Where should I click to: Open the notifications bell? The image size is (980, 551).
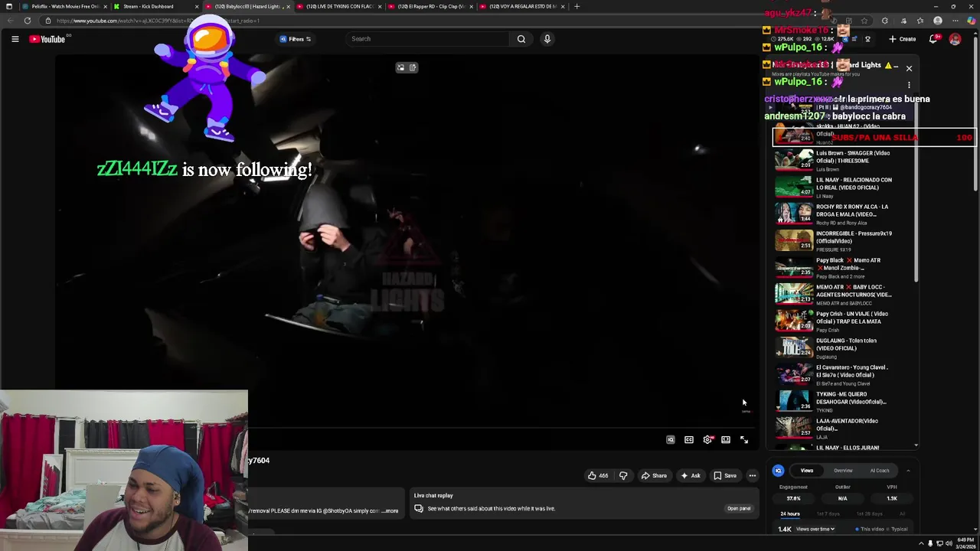(x=934, y=39)
